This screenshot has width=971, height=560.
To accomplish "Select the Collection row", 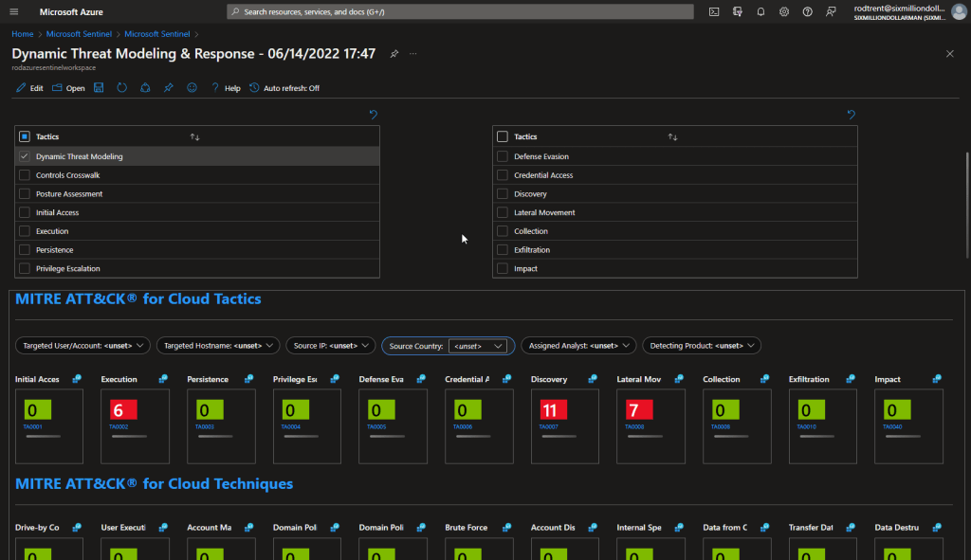I will click(x=675, y=231).
